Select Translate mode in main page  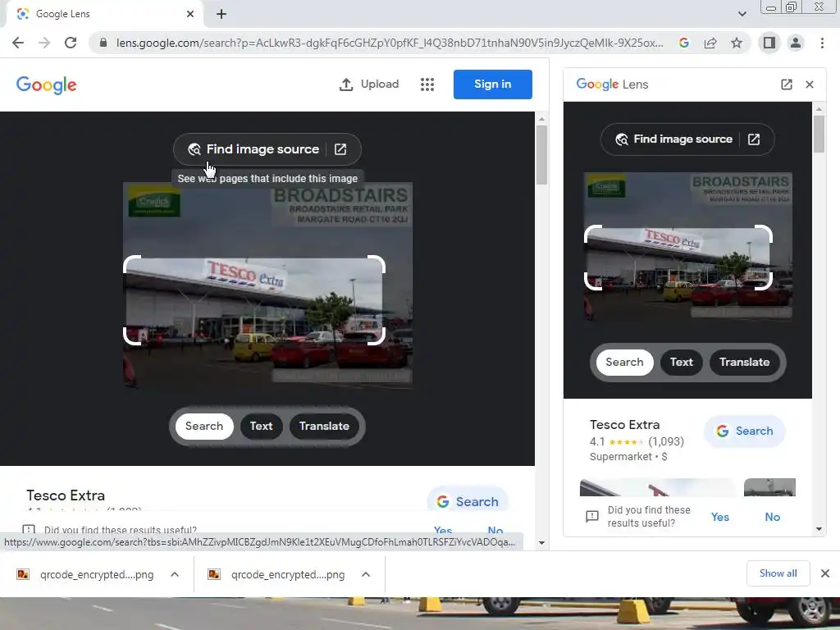(x=324, y=426)
